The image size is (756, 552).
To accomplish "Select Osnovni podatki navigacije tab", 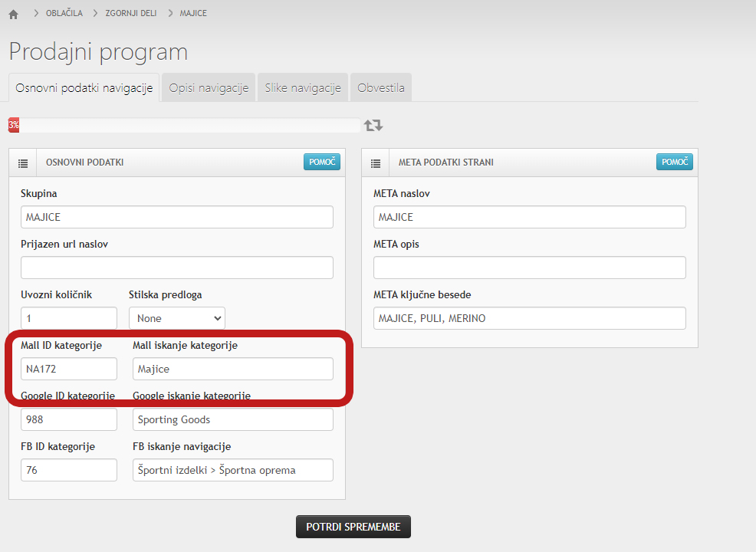I will tap(84, 87).
